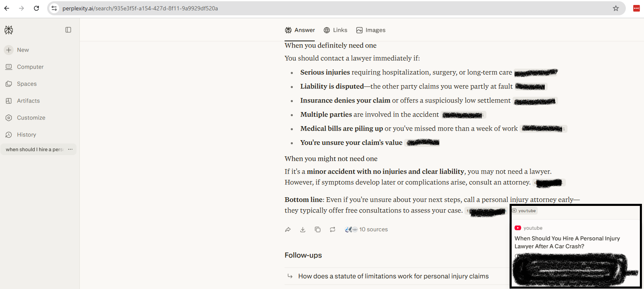The width and height of the screenshot is (644, 289).
Task: Switch to the Links tab
Action: click(x=335, y=30)
